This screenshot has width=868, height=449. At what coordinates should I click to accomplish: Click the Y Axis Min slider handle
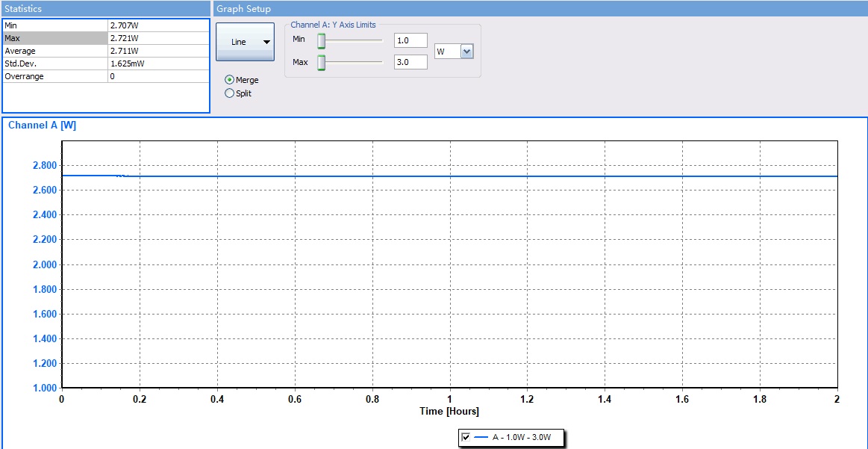click(x=322, y=40)
